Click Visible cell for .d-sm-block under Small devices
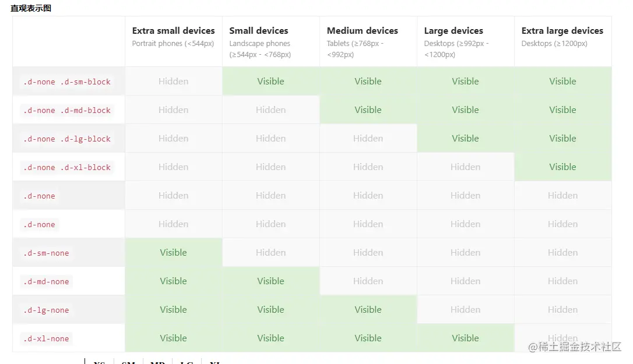Viewport: 633px width, 364px height. [x=271, y=81]
